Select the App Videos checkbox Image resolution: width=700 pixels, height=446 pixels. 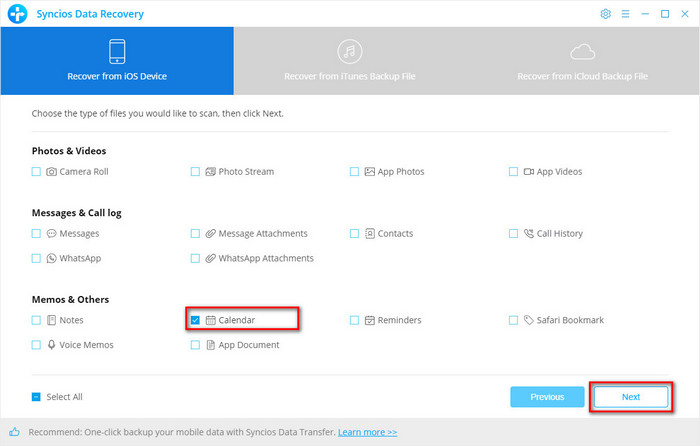pos(513,172)
